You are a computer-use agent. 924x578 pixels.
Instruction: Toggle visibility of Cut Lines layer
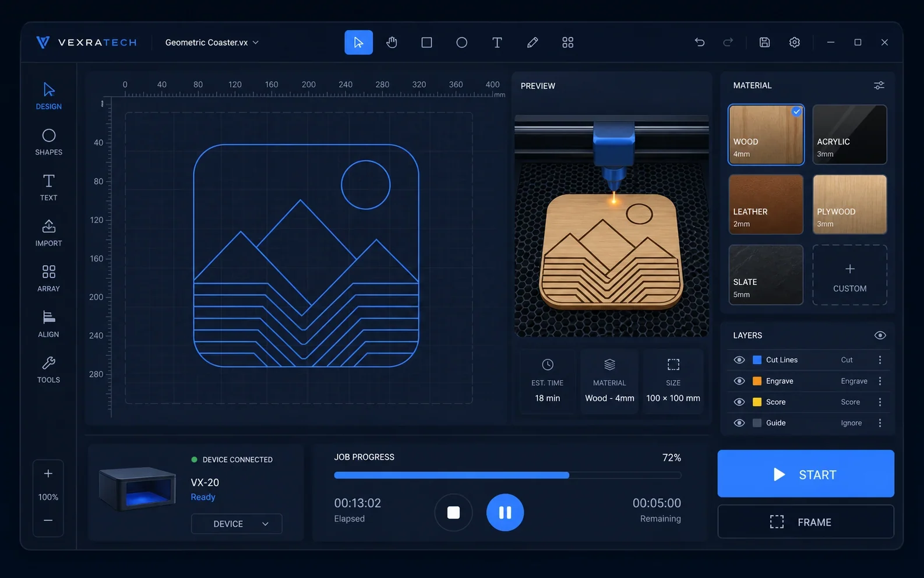point(739,360)
